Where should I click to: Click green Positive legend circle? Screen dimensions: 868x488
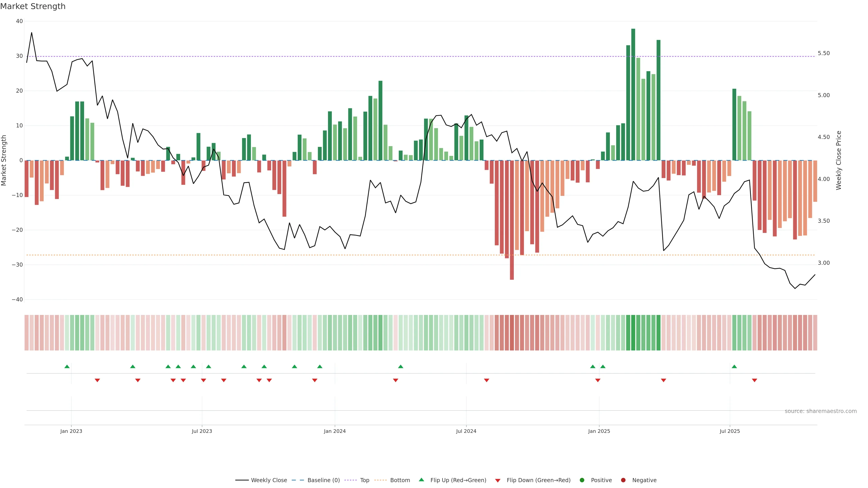point(582,480)
